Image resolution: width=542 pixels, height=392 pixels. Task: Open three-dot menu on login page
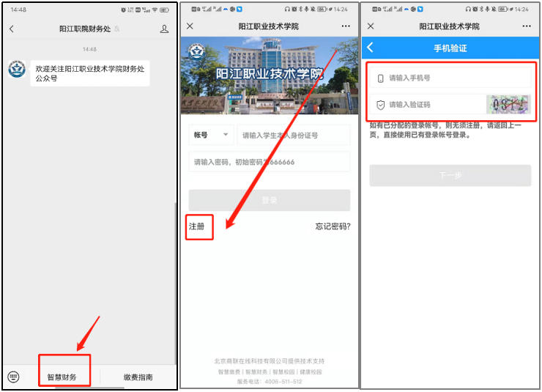[x=346, y=26]
